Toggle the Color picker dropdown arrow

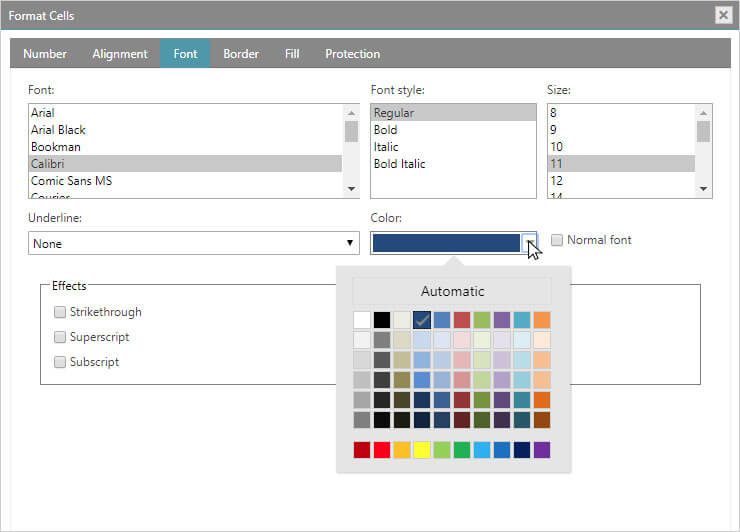click(529, 243)
